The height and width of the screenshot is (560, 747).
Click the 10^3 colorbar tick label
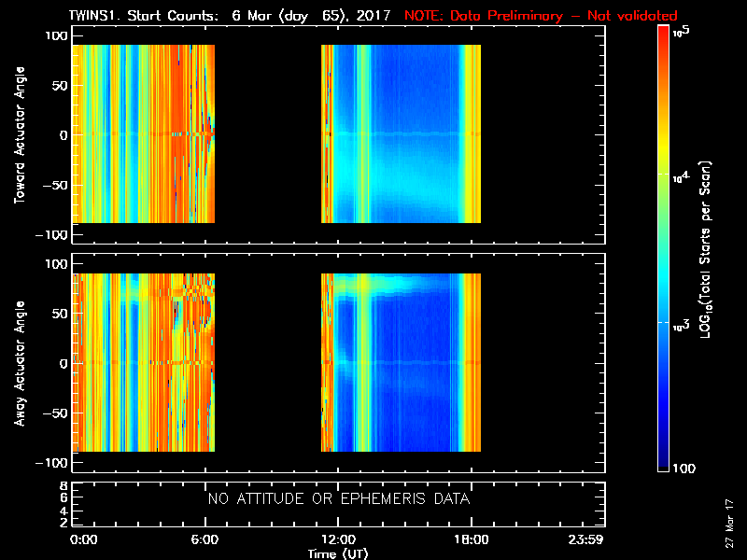[682, 326]
